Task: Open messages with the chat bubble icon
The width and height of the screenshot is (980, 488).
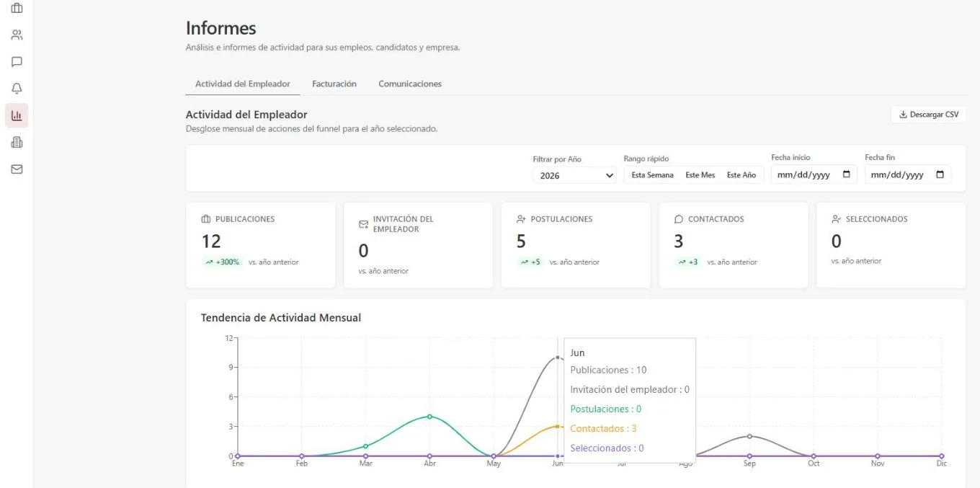Action: point(17,62)
